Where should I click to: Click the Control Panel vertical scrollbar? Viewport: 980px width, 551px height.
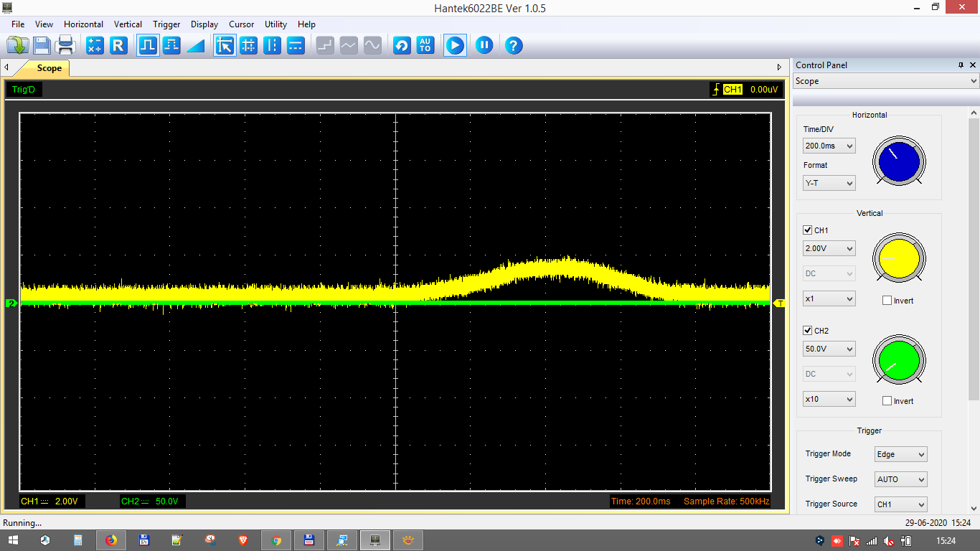click(x=974, y=258)
